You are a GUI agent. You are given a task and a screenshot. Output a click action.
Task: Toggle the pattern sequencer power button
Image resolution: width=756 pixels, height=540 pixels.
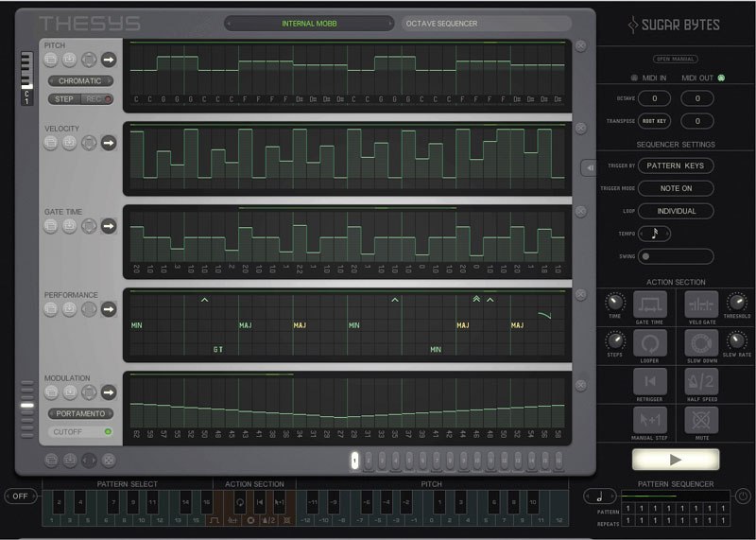click(x=743, y=496)
